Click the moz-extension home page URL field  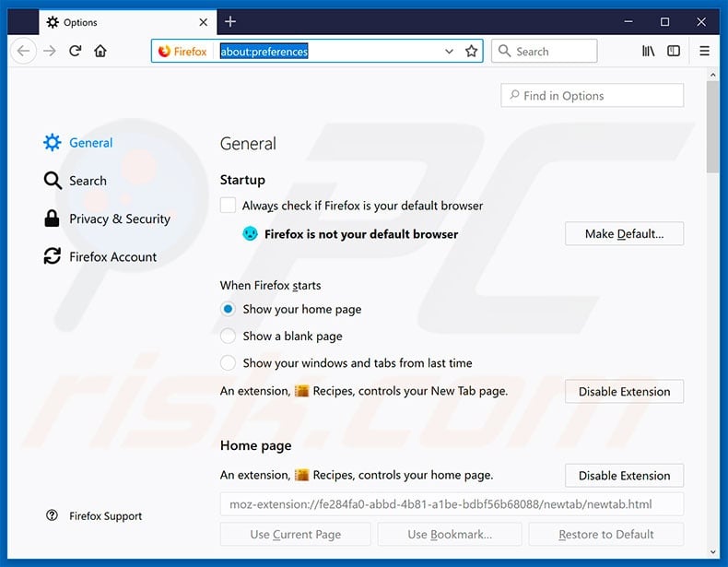tap(452, 504)
